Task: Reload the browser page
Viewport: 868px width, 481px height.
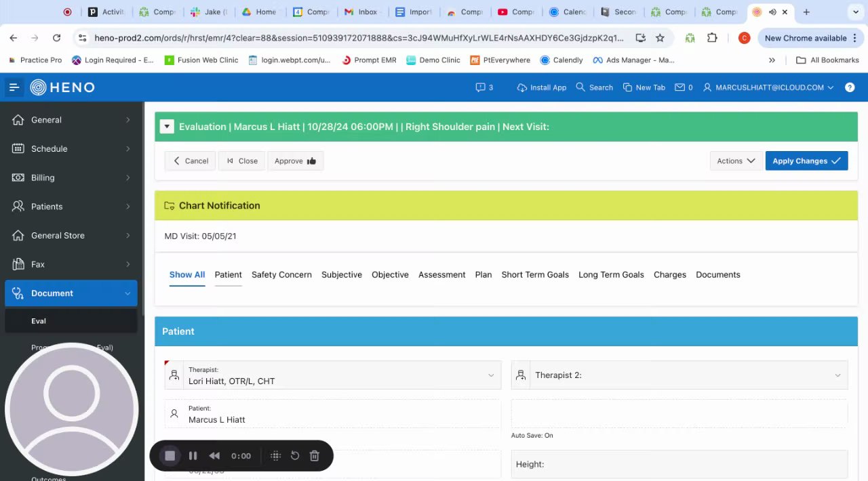Action: [56, 38]
